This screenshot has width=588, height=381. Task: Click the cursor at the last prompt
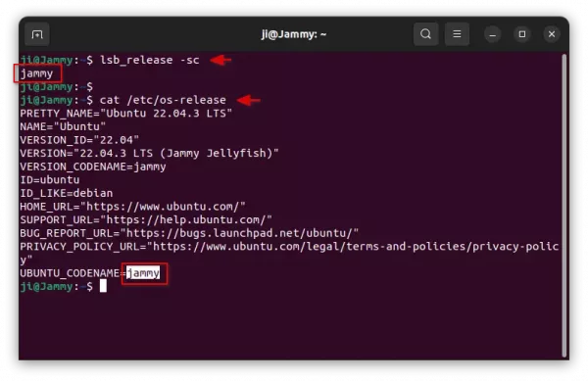coord(103,286)
